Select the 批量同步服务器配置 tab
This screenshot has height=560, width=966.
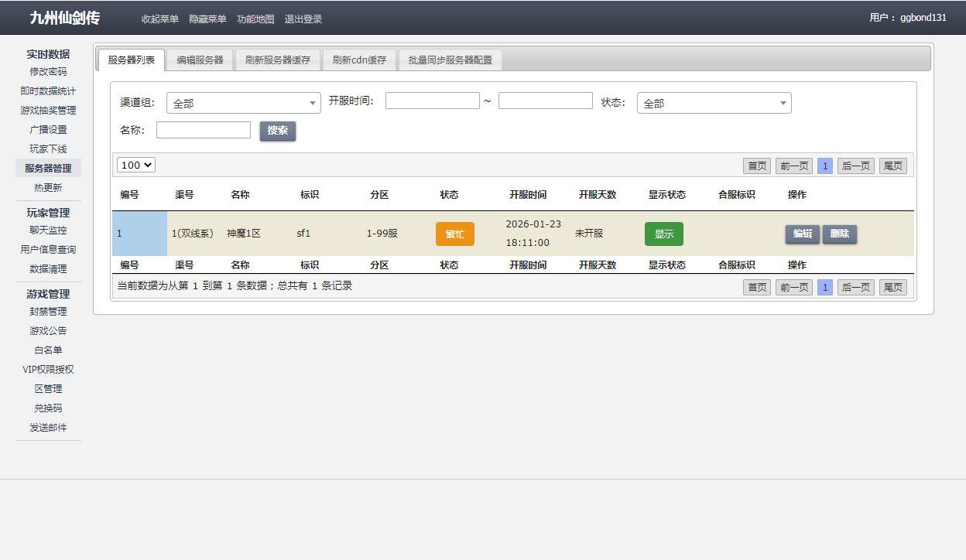pyautogui.click(x=450, y=60)
